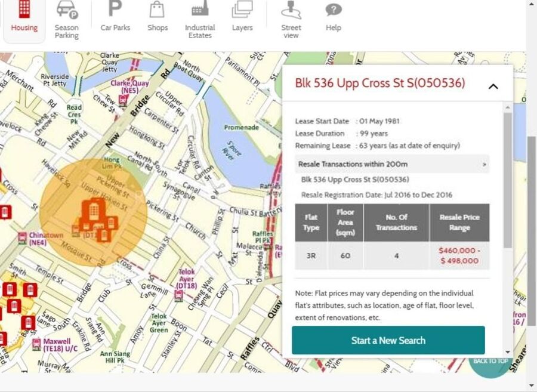Select the Housing toolbar icon

click(x=24, y=18)
